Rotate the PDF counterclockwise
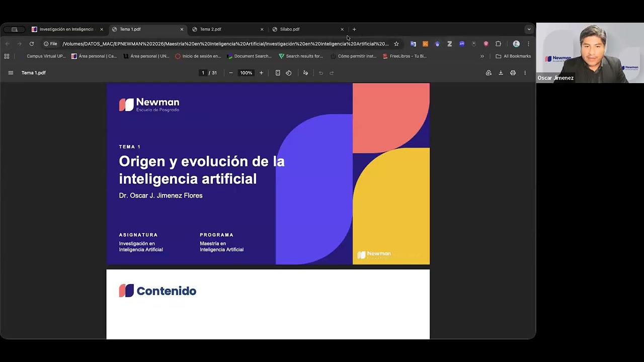This screenshot has height=362, width=644. [289, 73]
